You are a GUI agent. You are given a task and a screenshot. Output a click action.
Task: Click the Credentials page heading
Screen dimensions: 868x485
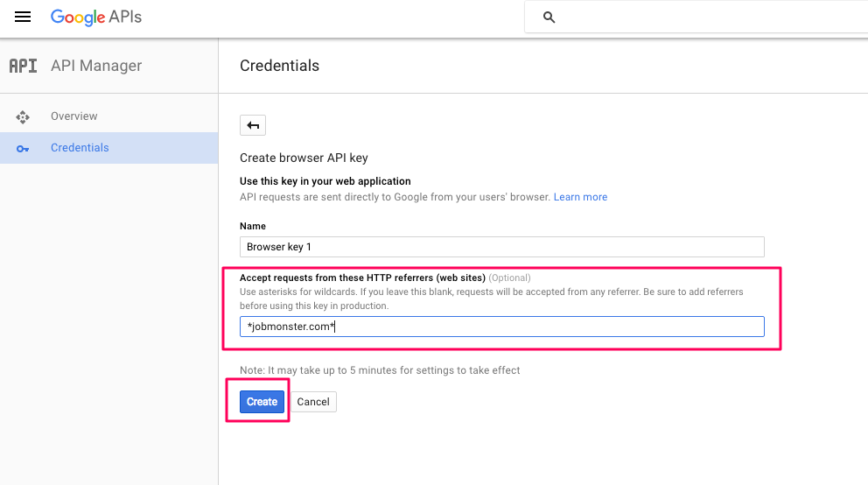(x=279, y=66)
